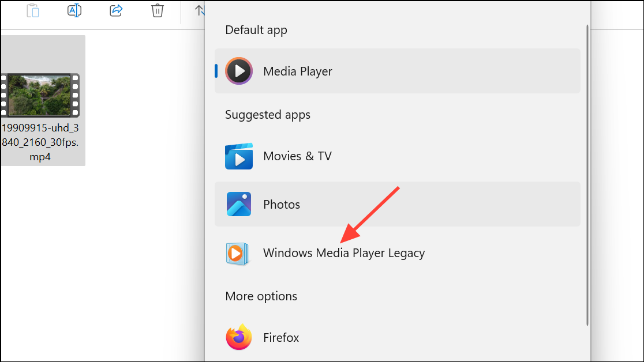This screenshot has height=362, width=644.
Task: Click the Movies & TV app icon
Action: point(238,156)
